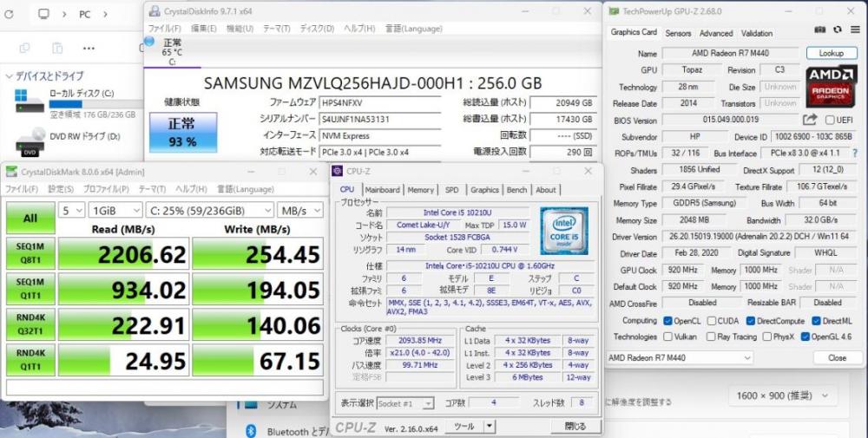Click the empty comment box in CrystalDiskMark
868x438 pixels.
pyautogui.click(x=165, y=386)
